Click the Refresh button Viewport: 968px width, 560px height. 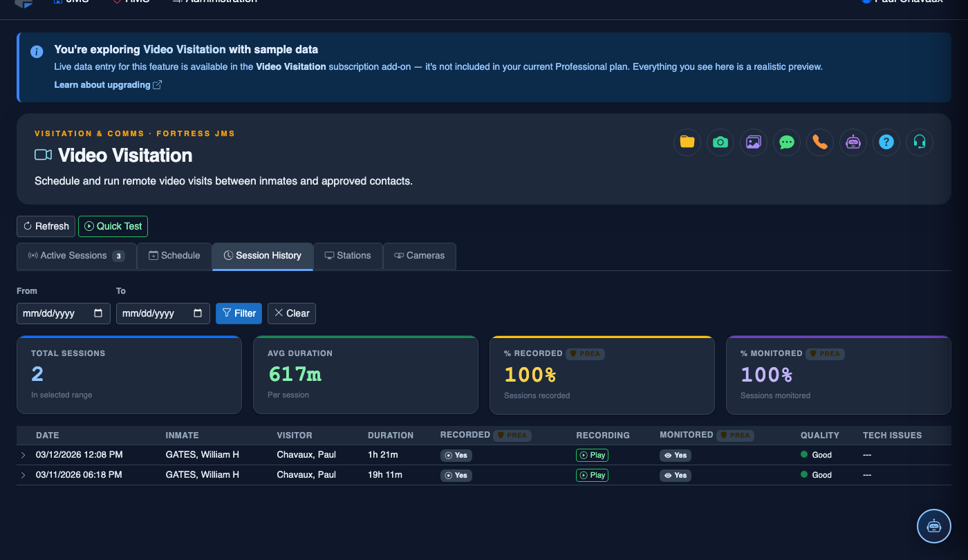[46, 226]
